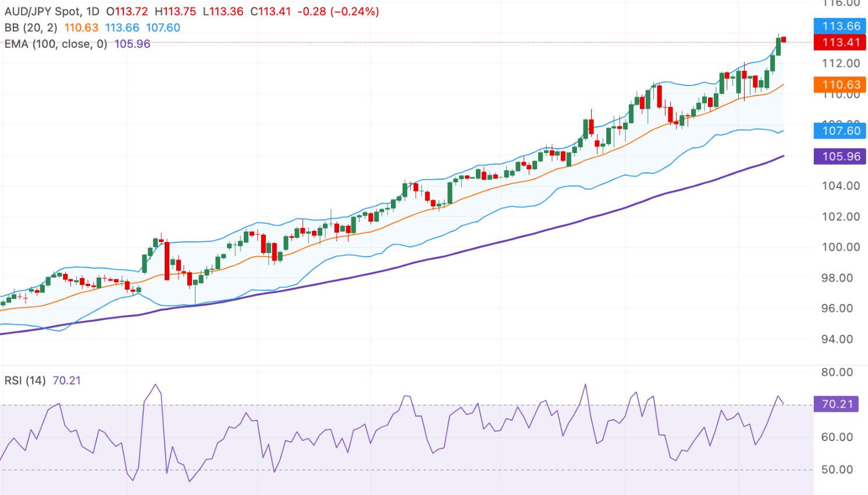Click the orange 110.63 value in BB legend
Screen dimensions: 868x495
81,28
